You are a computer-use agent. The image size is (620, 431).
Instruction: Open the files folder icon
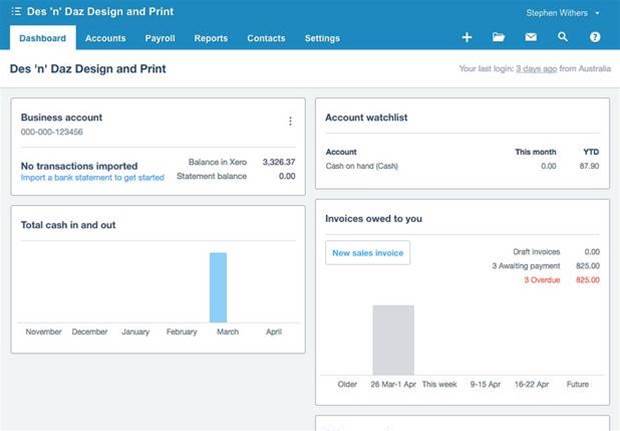point(499,37)
